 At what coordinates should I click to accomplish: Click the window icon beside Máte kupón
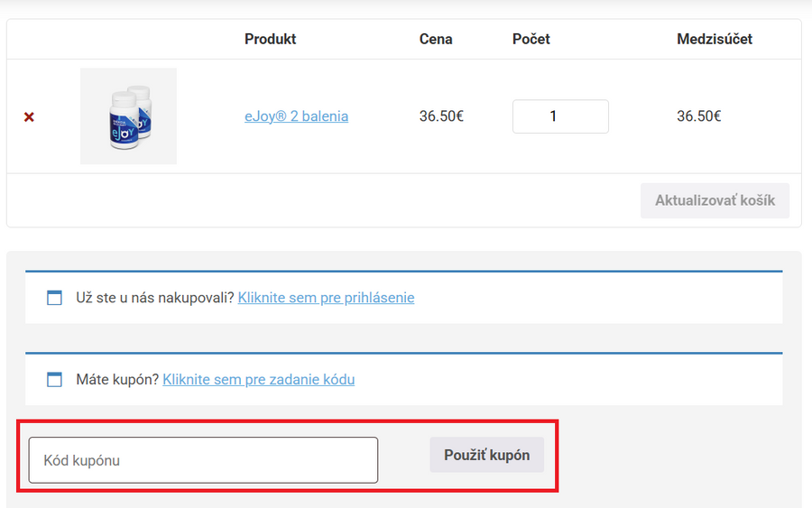(55, 380)
